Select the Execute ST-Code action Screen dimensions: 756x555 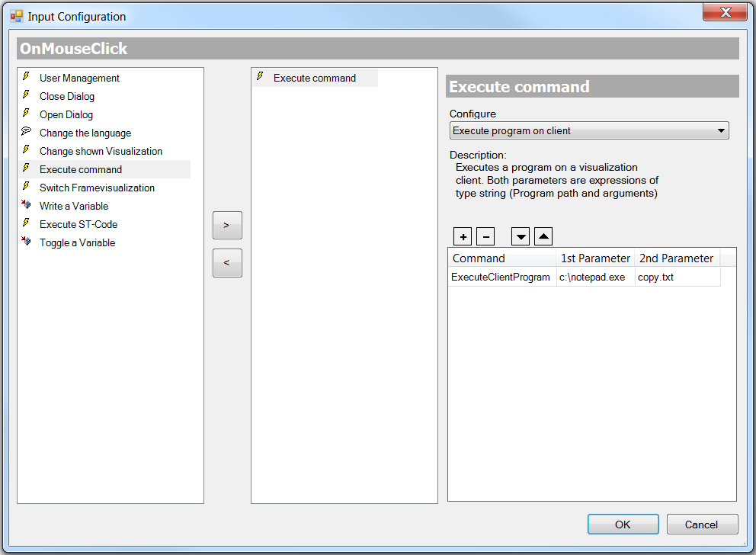[x=78, y=224]
